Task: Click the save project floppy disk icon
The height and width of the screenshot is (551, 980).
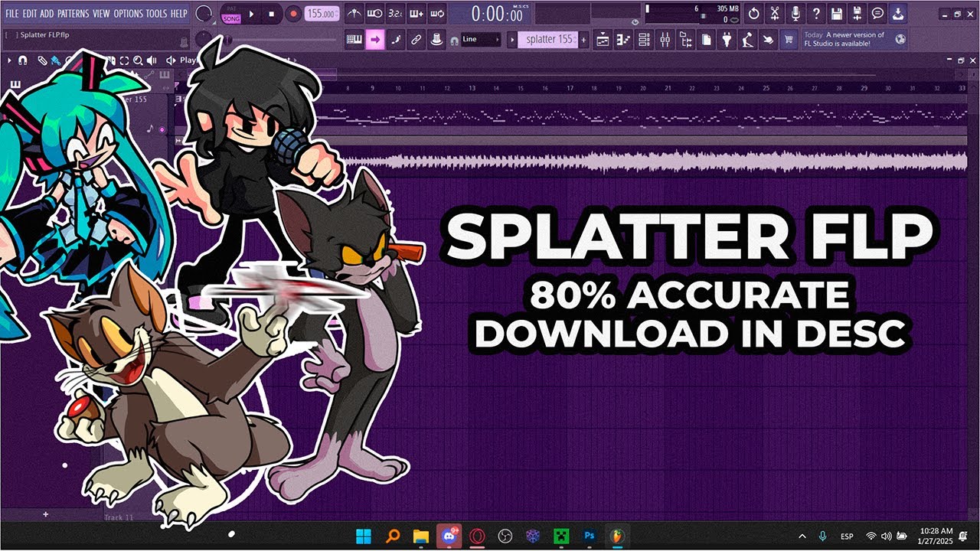Action: point(837,14)
